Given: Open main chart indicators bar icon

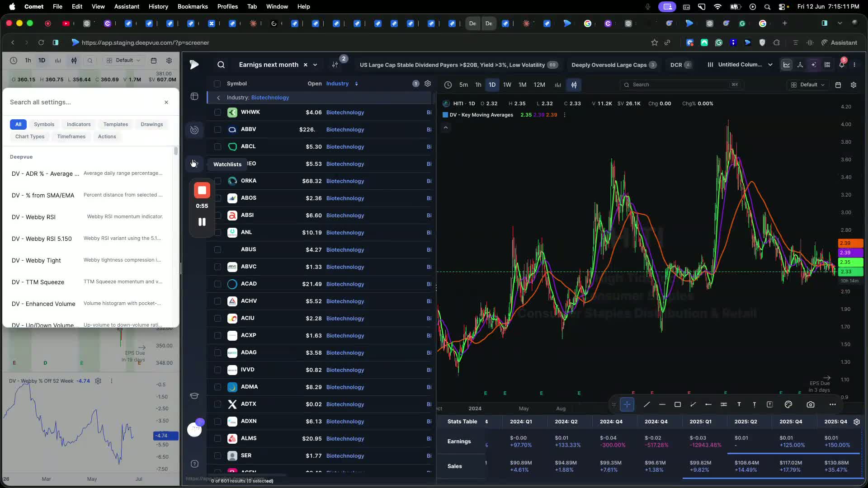Looking at the screenshot, I should (558, 85).
